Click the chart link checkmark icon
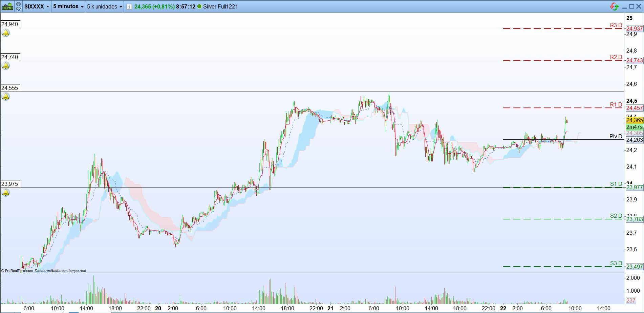 pyautogui.click(x=18, y=6)
